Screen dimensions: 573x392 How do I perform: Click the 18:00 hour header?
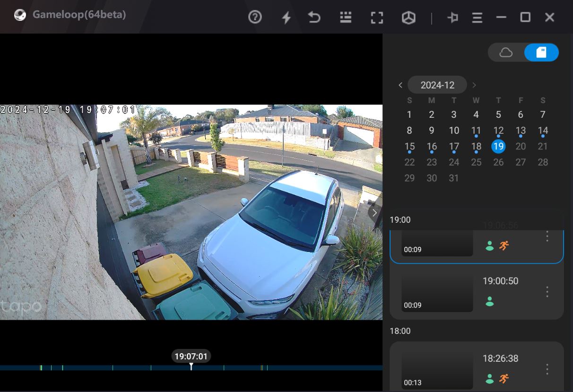[x=400, y=331]
